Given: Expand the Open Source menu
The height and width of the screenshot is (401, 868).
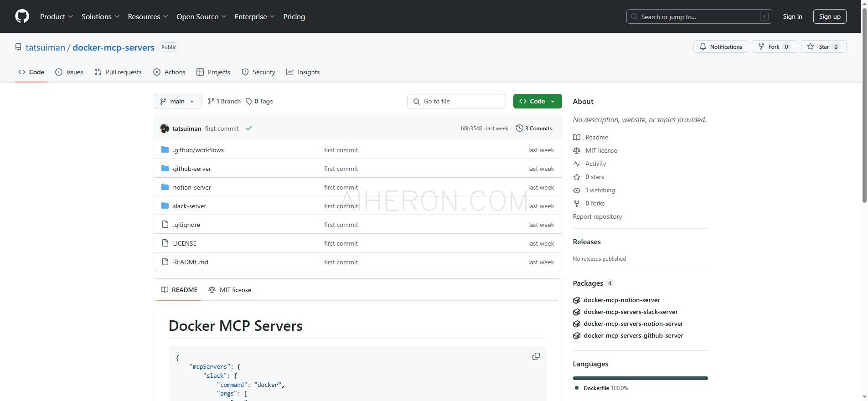Looking at the screenshot, I should (201, 16).
